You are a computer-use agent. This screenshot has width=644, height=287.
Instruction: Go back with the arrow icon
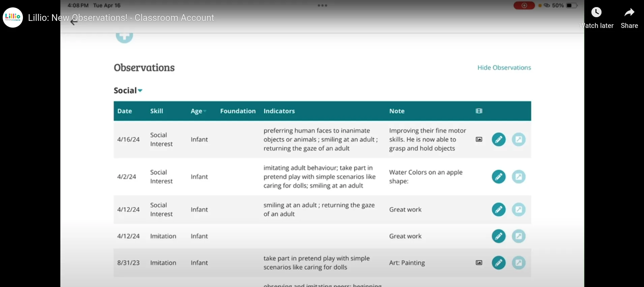[74, 22]
